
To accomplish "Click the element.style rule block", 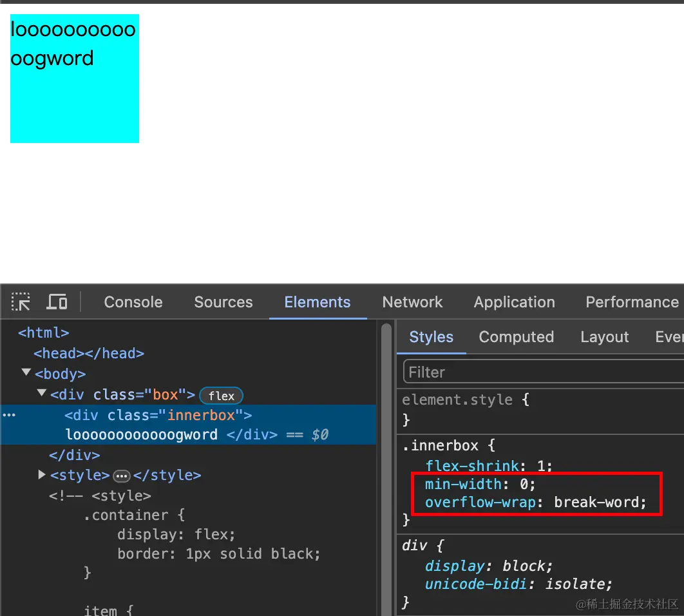I will coord(540,410).
